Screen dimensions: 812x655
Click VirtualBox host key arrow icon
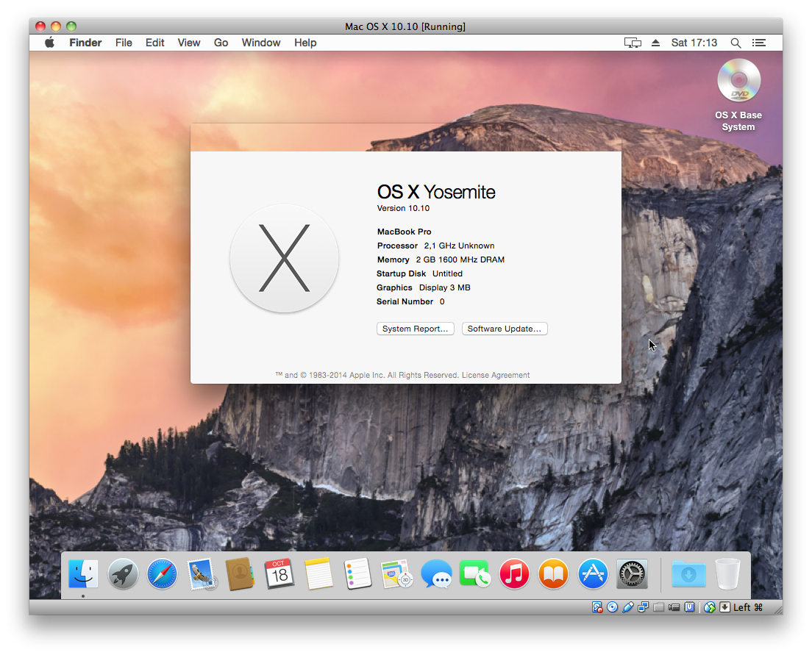tap(724, 607)
